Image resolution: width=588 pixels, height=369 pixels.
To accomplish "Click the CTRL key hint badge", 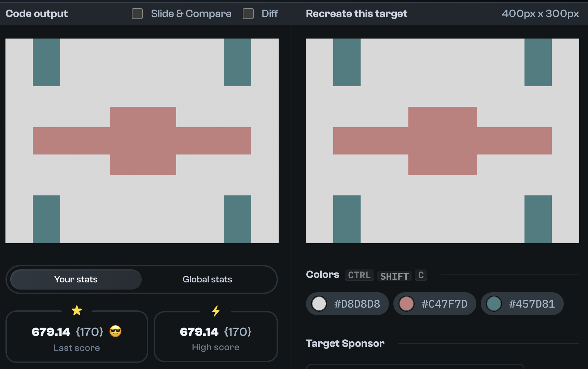I will coord(359,275).
